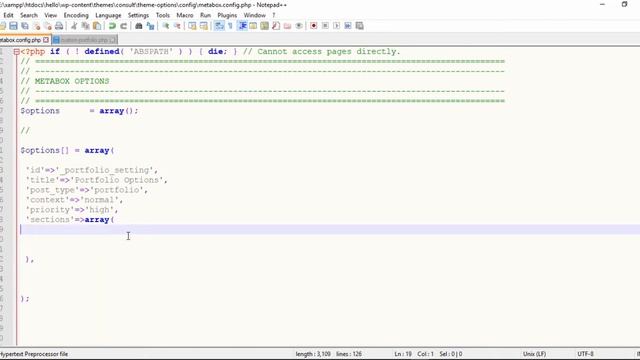Open the Edit menu
The height and width of the screenshot is (360, 640).
8,15
